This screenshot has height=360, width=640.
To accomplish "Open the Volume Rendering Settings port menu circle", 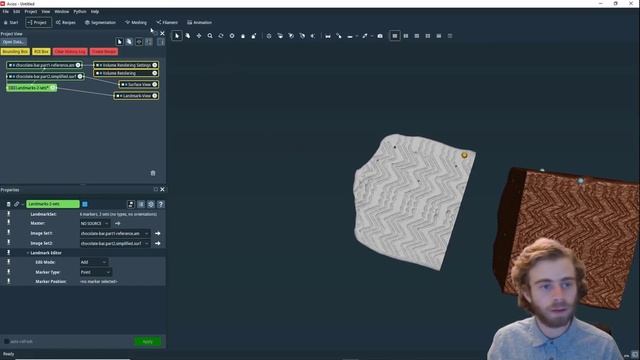I will (155, 65).
